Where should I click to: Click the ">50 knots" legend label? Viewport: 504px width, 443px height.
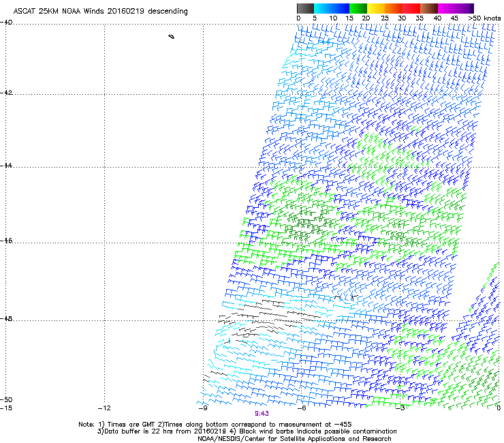coord(484,18)
